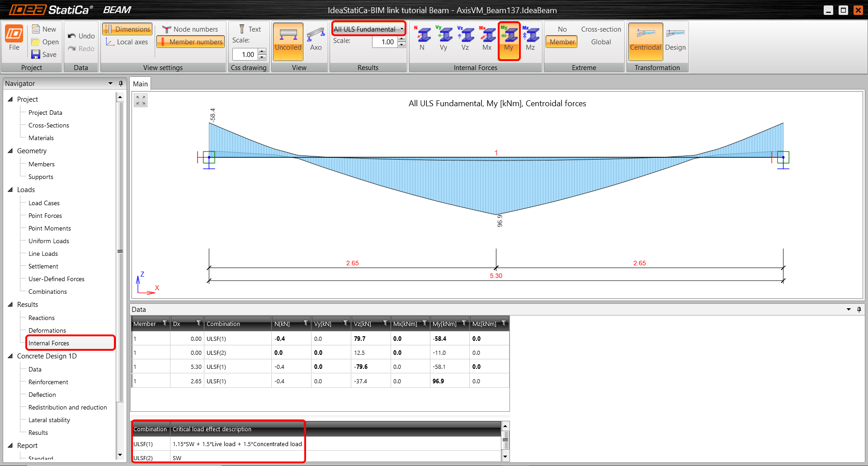
Task: Open Reinforcement in Concrete Design 1D
Action: point(48,382)
